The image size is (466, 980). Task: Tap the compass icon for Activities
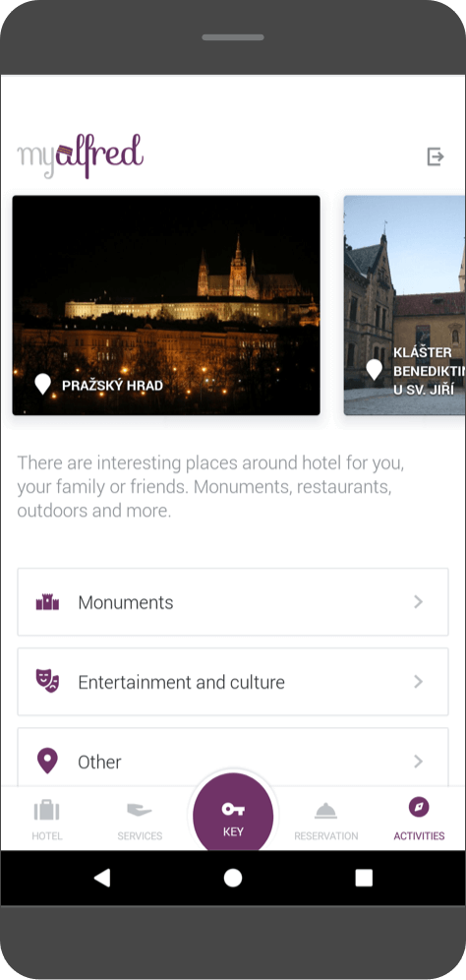[x=419, y=808]
